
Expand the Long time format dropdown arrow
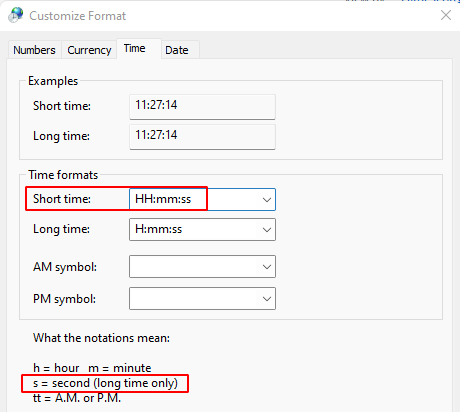pos(266,230)
